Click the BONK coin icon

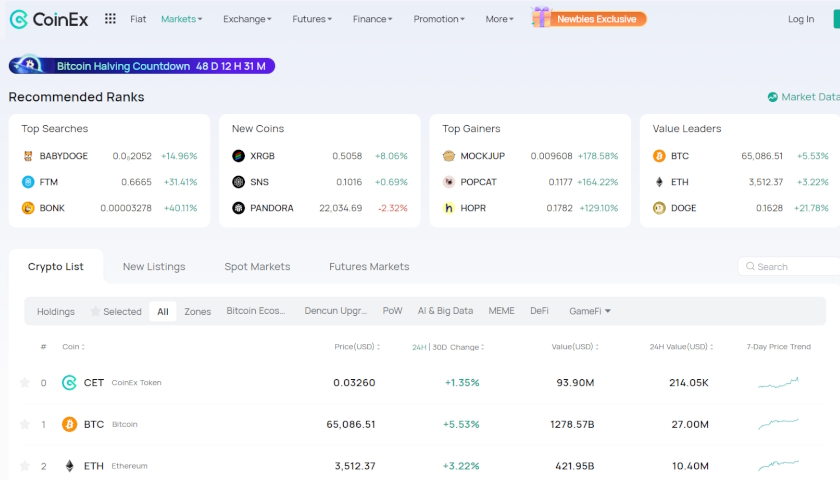[28, 208]
